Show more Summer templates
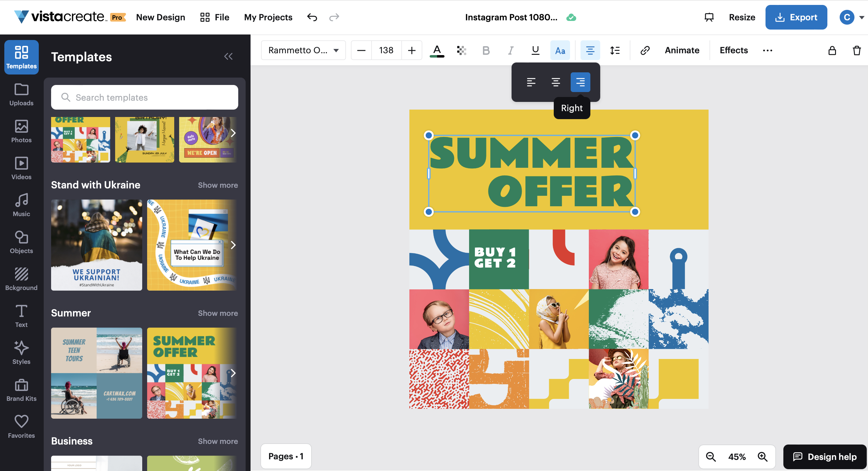The image size is (868, 471). tap(218, 313)
